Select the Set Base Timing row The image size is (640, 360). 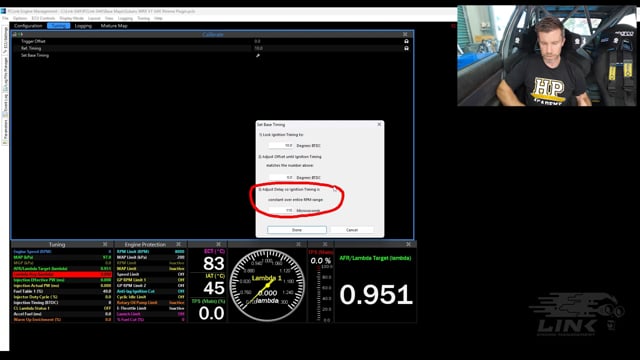(x=212, y=55)
